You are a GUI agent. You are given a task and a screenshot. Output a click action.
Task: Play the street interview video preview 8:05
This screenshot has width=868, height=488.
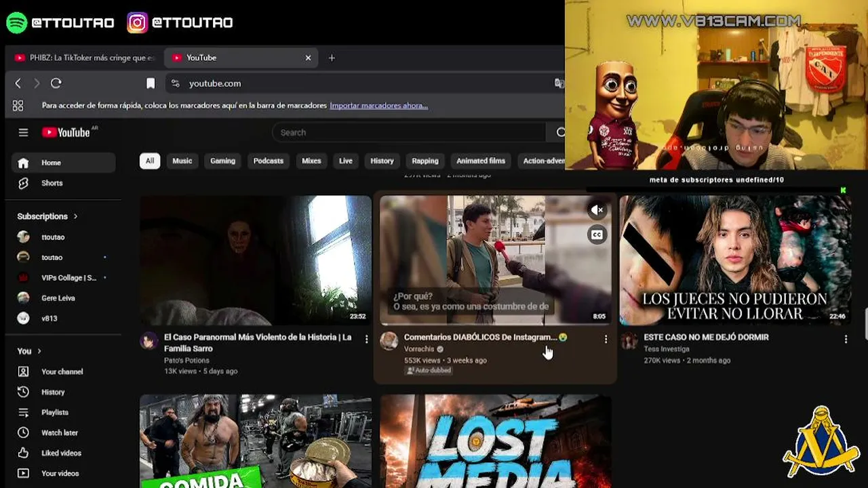click(496, 260)
